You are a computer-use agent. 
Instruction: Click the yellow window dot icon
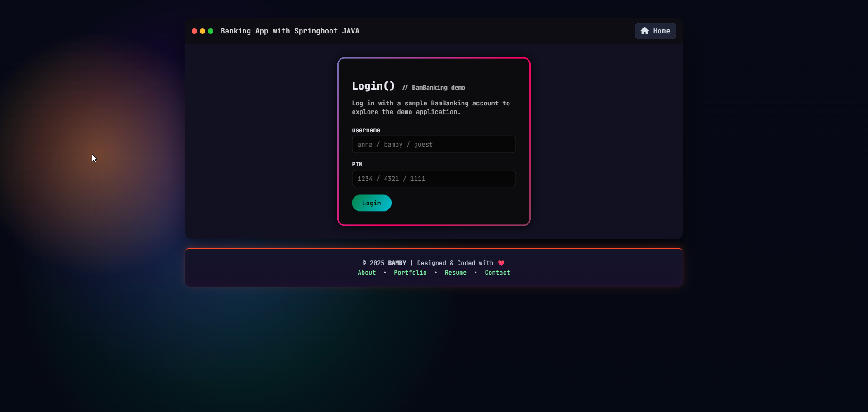point(203,31)
